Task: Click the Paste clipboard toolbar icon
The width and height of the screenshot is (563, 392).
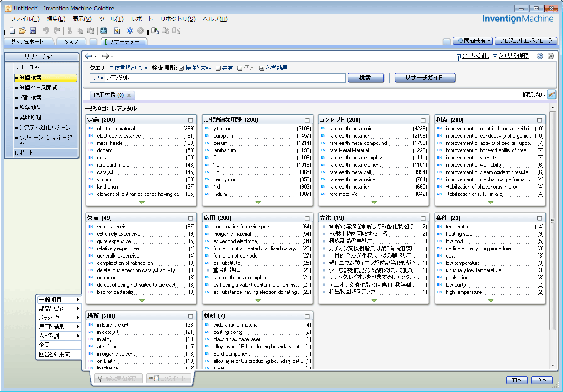Action: pyautogui.click(x=90, y=30)
